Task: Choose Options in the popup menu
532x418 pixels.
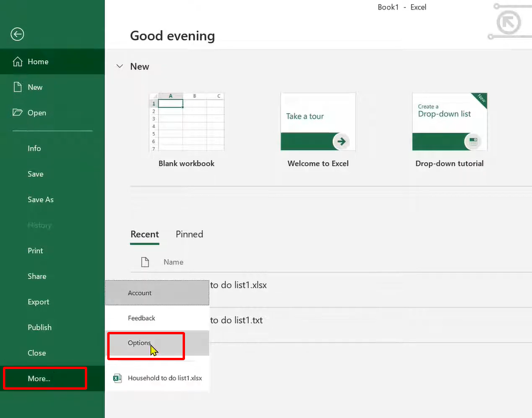Action: pos(157,343)
